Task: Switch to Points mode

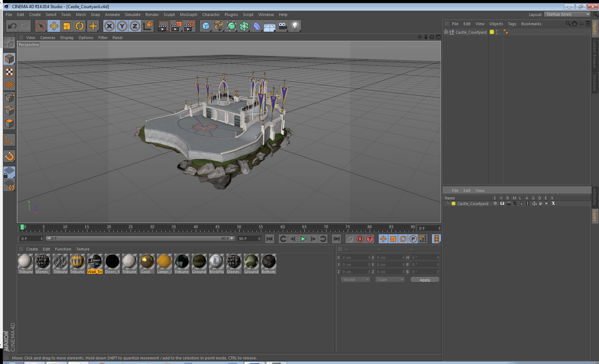Action: click(9, 98)
